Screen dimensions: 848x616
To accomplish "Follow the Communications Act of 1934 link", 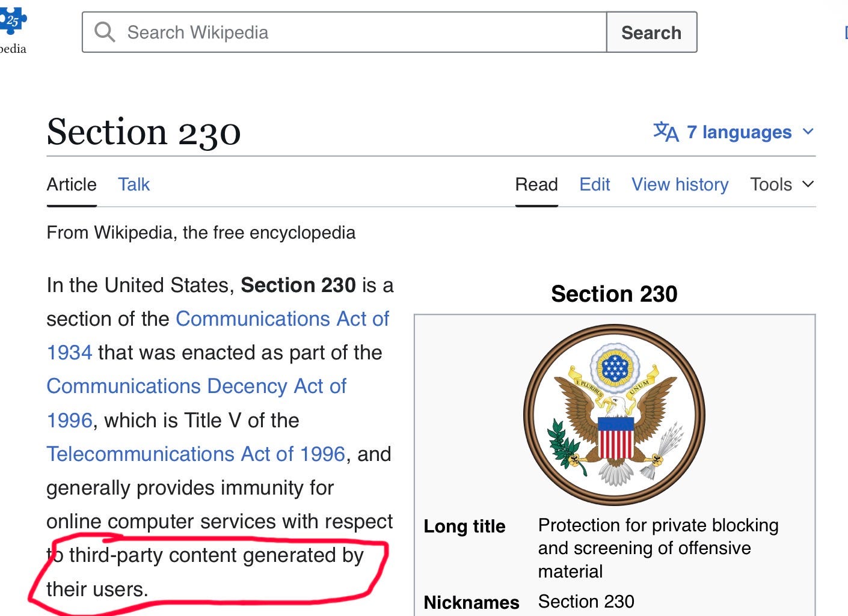I will (x=282, y=319).
